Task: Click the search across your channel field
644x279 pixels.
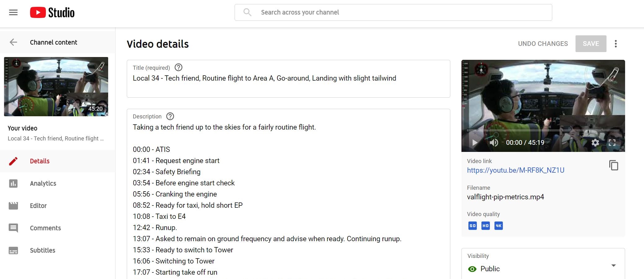Action: (393, 12)
